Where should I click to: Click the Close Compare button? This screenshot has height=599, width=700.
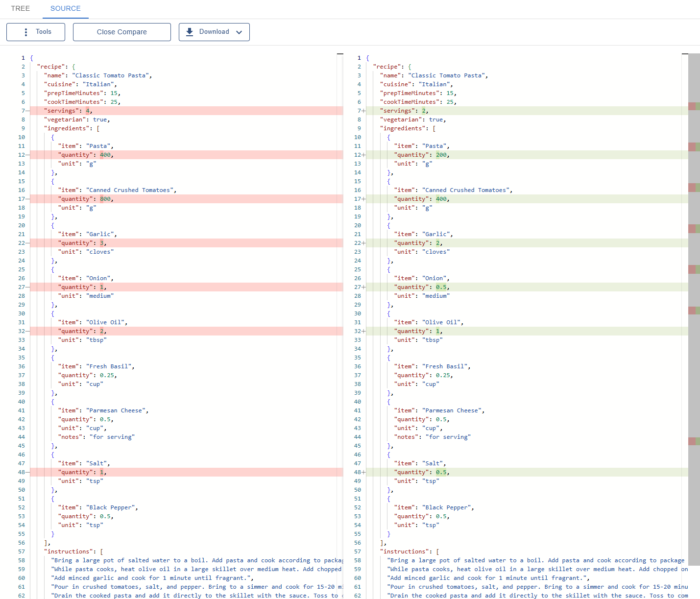pyautogui.click(x=122, y=32)
